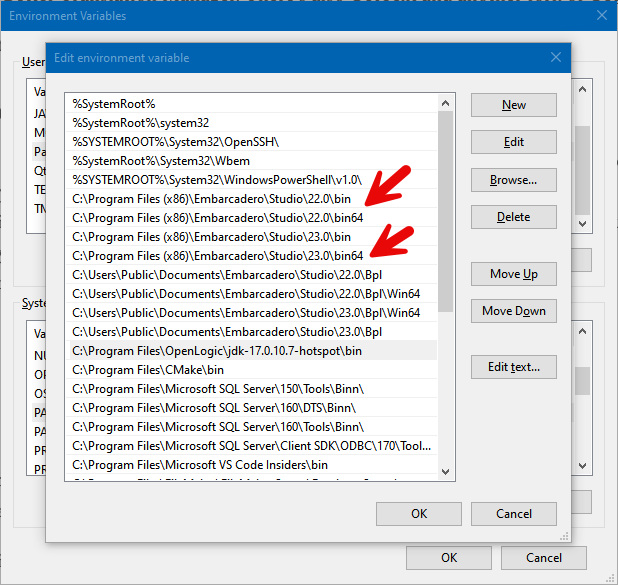
Task: Select the WindowsPowerShell\v1.0\ entry
Action: pyautogui.click(x=251, y=180)
